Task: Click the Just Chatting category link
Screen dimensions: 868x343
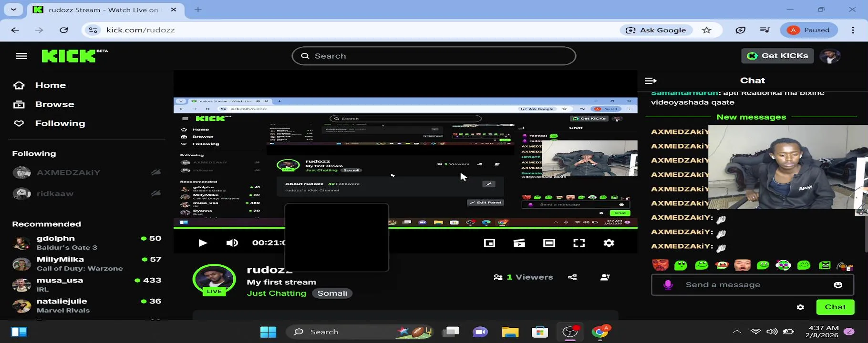Action: (277, 293)
